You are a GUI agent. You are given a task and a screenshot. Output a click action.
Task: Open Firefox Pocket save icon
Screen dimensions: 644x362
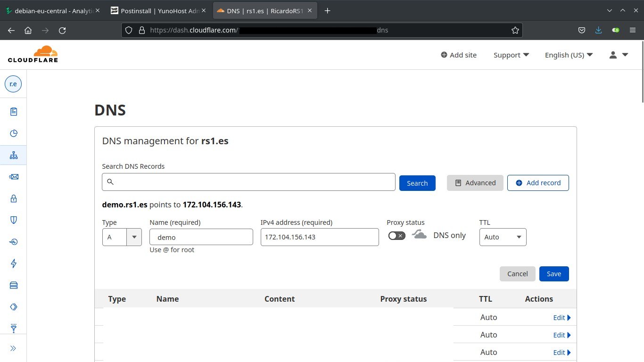582,30
